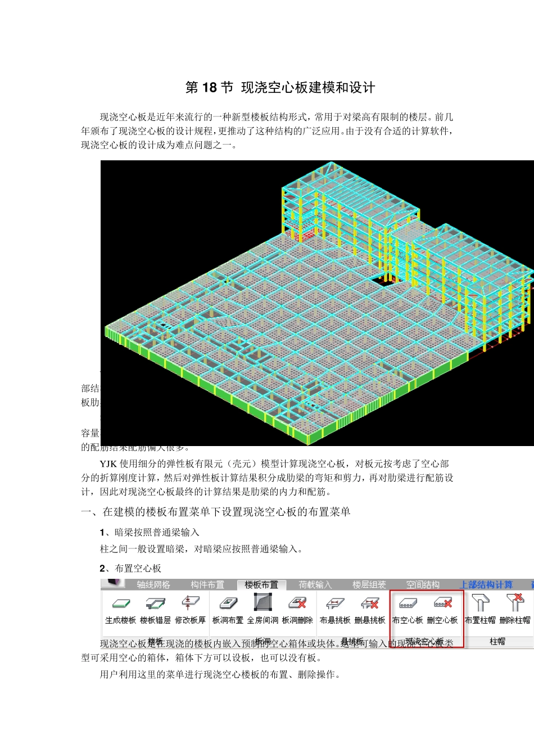Select the 楼板错层 slab offset icon
534x756 pixels.
click(x=155, y=604)
